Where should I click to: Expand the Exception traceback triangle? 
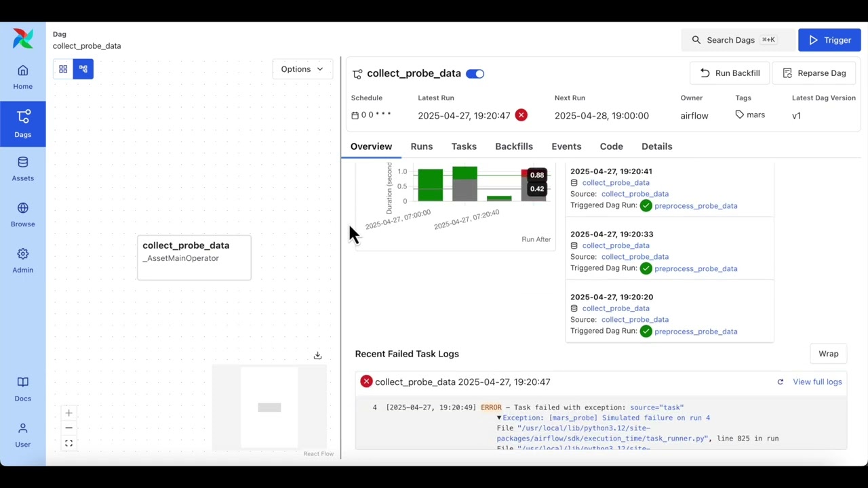499,418
